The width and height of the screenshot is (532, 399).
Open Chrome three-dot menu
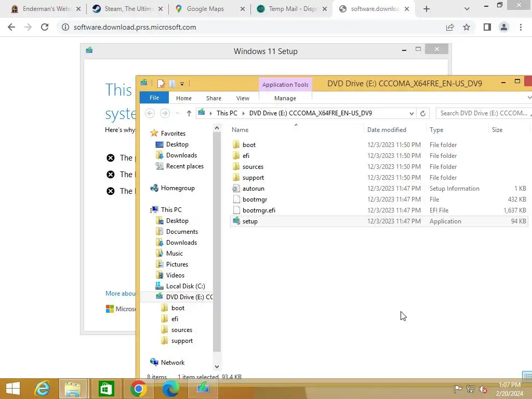pyautogui.click(x=521, y=27)
